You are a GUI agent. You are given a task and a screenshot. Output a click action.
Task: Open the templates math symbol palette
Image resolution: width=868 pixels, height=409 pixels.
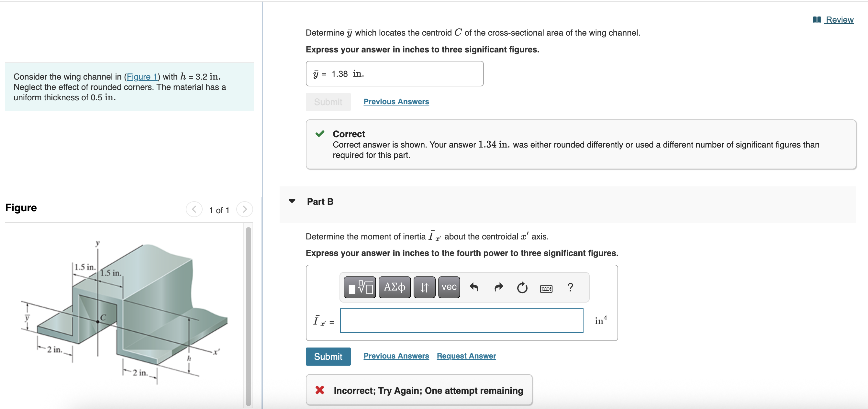coord(360,287)
